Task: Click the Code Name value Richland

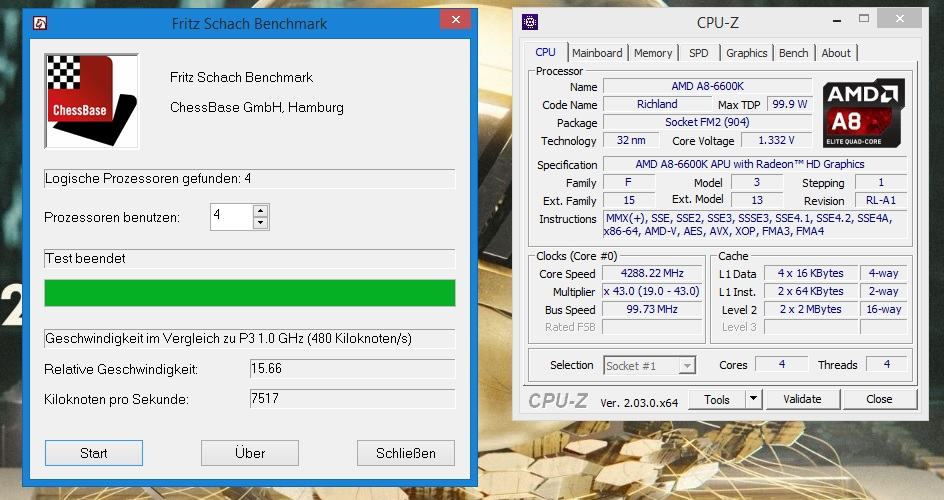Action: coord(657,104)
